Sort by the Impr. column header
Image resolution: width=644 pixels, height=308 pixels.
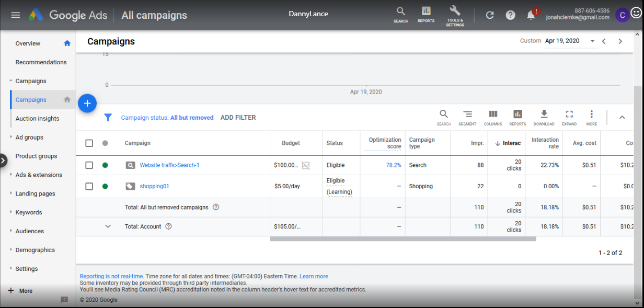click(x=477, y=143)
